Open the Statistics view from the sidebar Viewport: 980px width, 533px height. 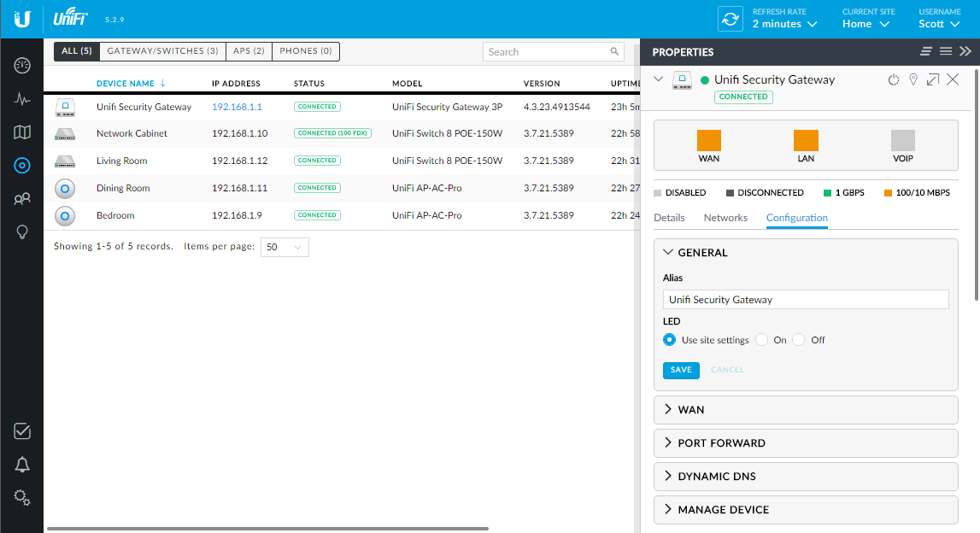(x=22, y=99)
